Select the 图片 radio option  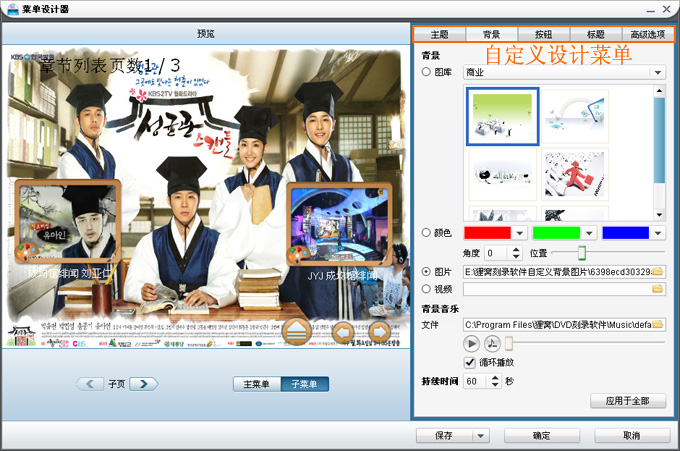point(426,271)
